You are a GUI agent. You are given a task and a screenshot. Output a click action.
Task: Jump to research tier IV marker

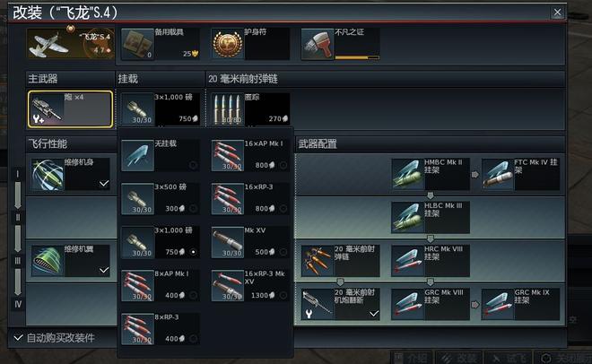coord(18,304)
